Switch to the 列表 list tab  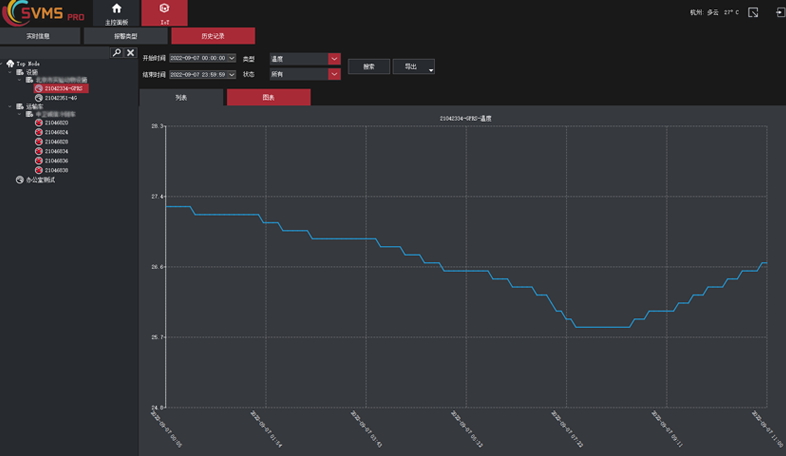point(181,98)
